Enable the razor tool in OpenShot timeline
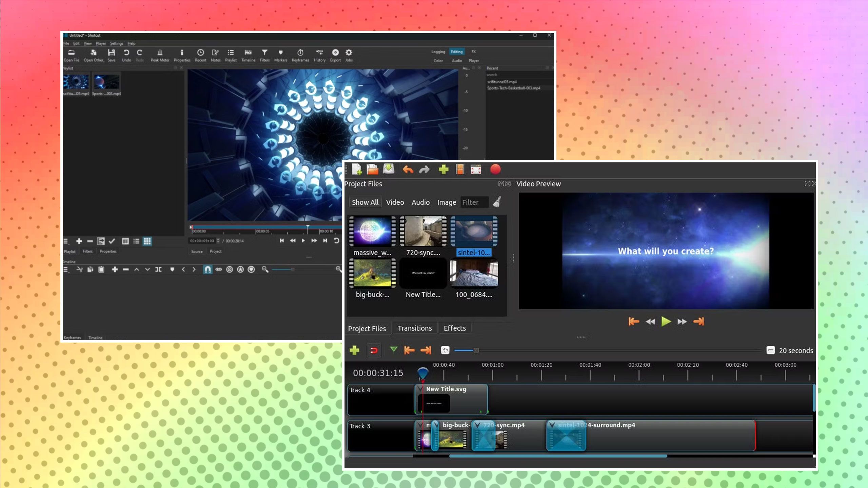This screenshot has width=868, height=488. (393, 350)
